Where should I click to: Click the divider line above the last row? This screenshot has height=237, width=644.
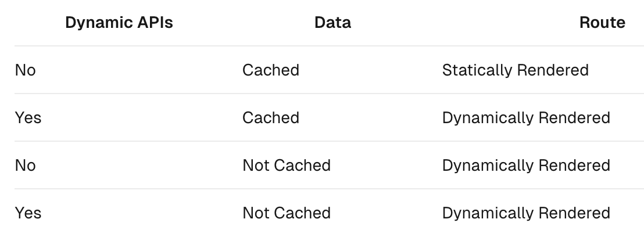(329, 189)
